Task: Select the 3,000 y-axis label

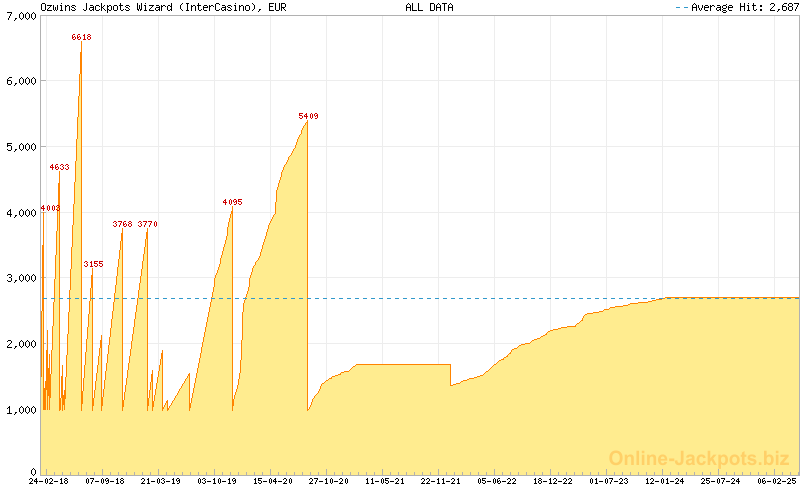Action: pos(20,278)
